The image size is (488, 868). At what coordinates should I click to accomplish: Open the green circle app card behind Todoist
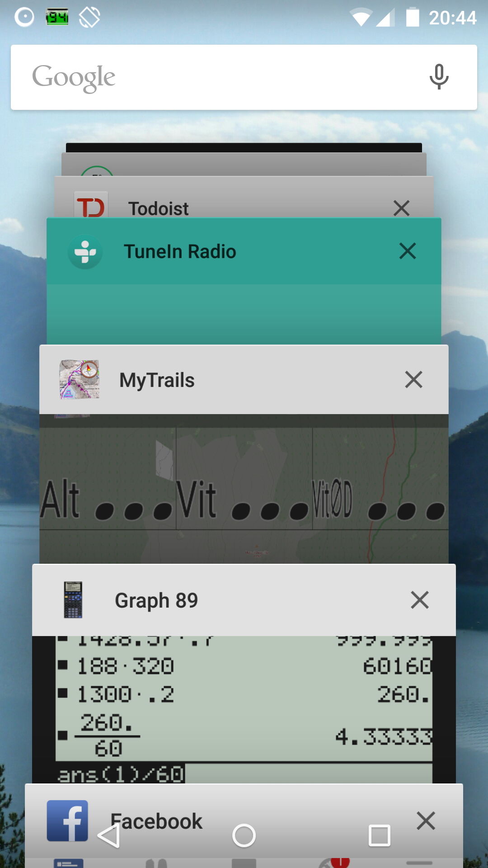coord(244,165)
